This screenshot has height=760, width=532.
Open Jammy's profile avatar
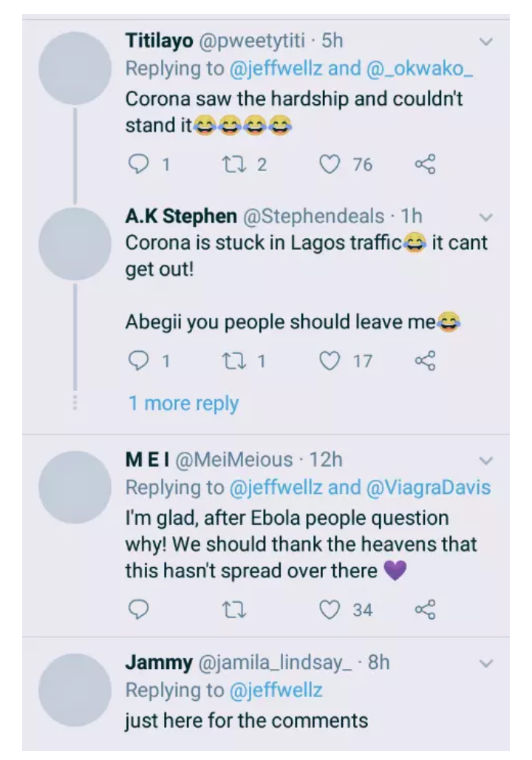click(75, 689)
